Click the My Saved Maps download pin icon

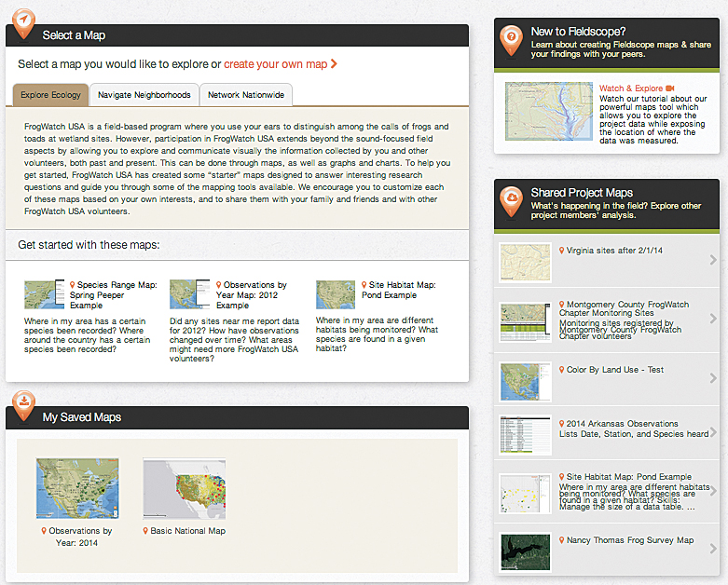click(x=23, y=405)
